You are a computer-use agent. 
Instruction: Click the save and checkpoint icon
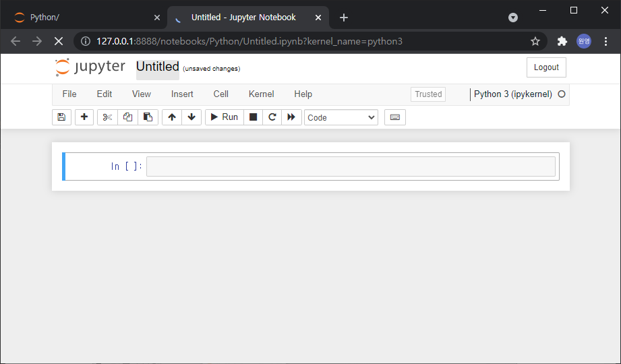tap(61, 117)
